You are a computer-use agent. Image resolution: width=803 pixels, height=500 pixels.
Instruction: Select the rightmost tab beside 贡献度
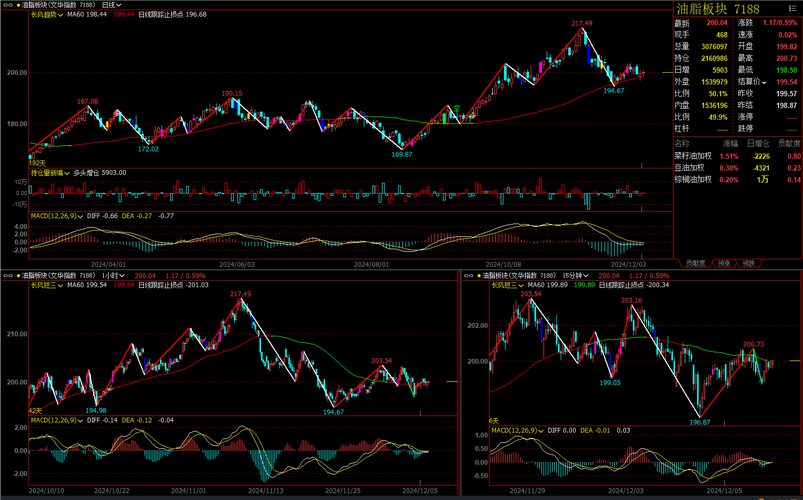pyautogui.click(x=748, y=263)
